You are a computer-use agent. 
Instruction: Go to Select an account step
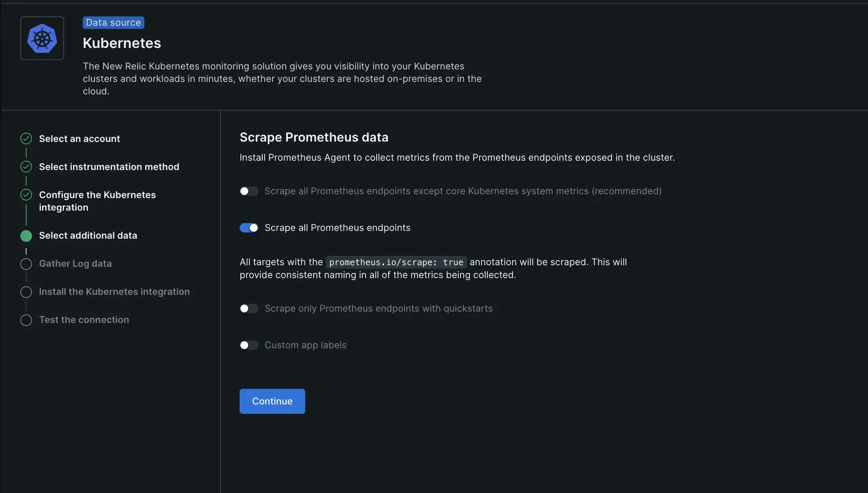tap(80, 139)
